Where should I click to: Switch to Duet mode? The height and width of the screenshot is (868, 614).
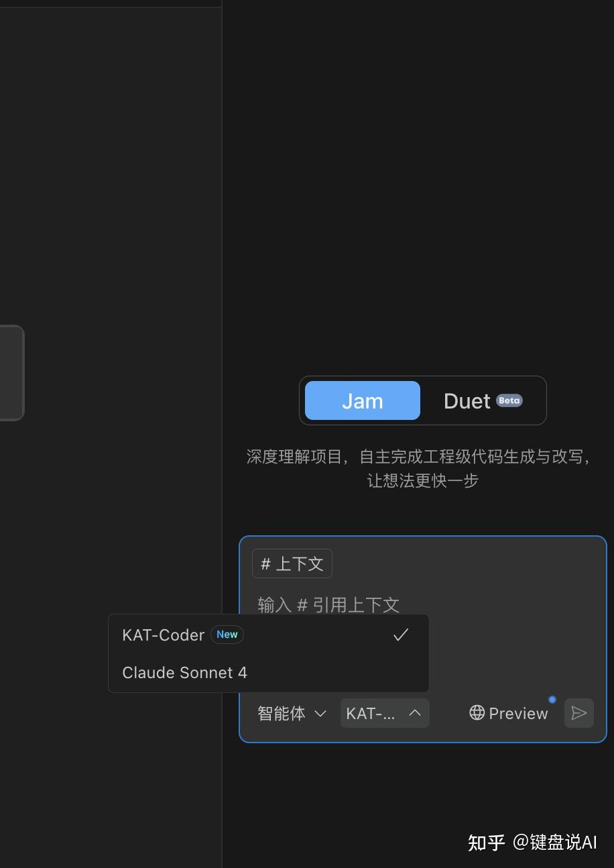[467, 400]
